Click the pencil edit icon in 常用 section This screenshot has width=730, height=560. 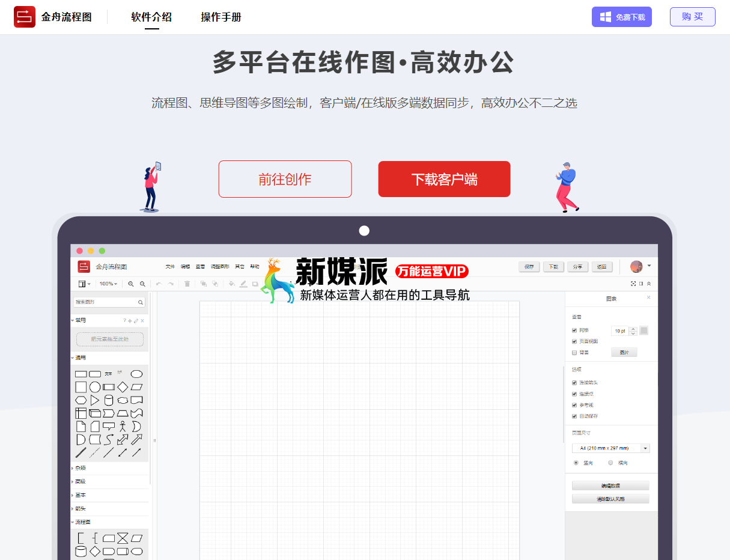click(x=136, y=321)
